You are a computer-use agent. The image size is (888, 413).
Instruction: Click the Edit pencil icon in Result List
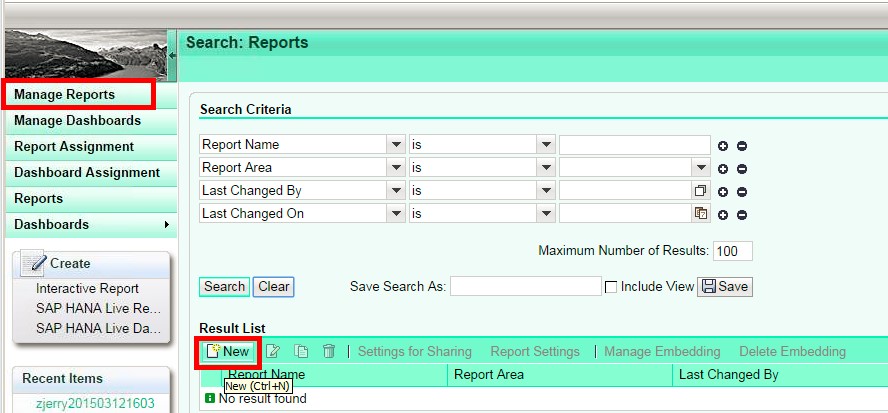pyautogui.click(x=273, y=352)
